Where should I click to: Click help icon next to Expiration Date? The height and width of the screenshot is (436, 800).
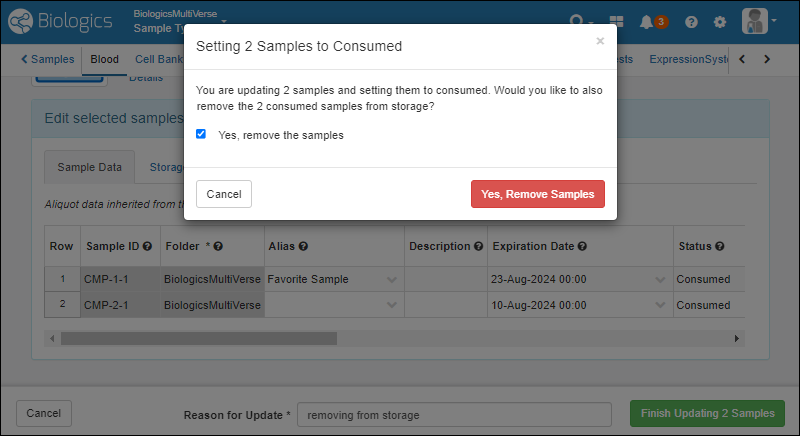pyautogui.click(x=582, y=246)
